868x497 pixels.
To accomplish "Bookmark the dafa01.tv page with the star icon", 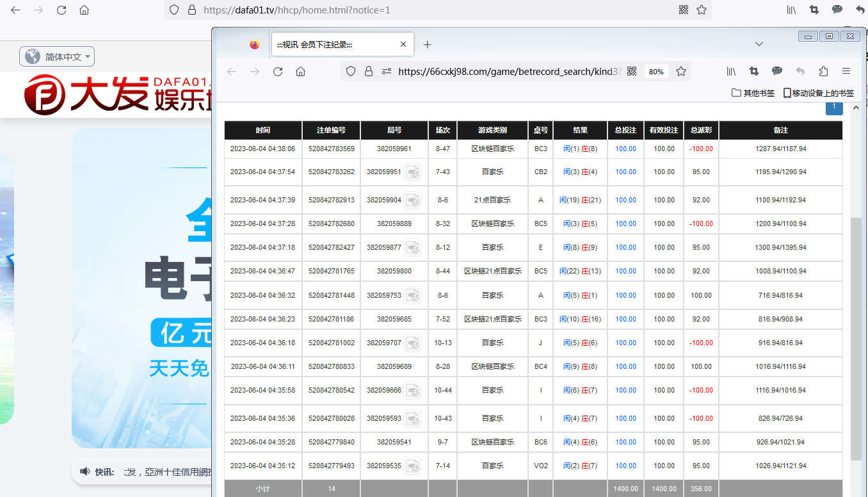I will pyautogui.click(x=701, y=10).
